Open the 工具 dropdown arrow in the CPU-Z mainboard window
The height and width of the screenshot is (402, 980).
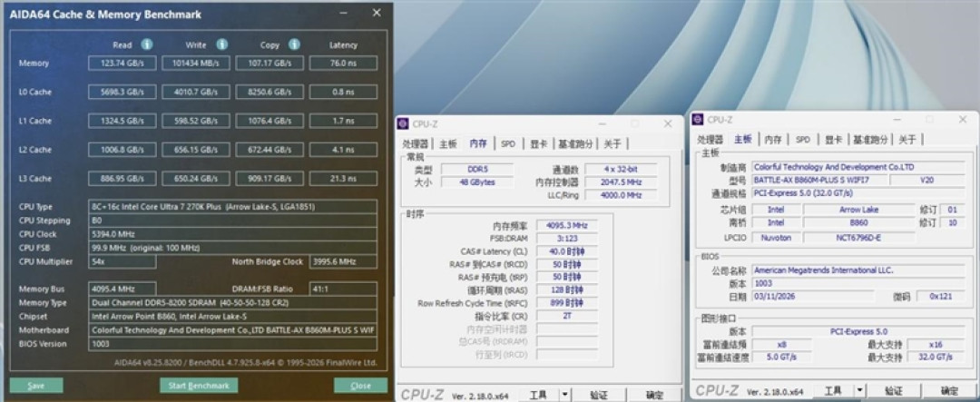point(859,391)
